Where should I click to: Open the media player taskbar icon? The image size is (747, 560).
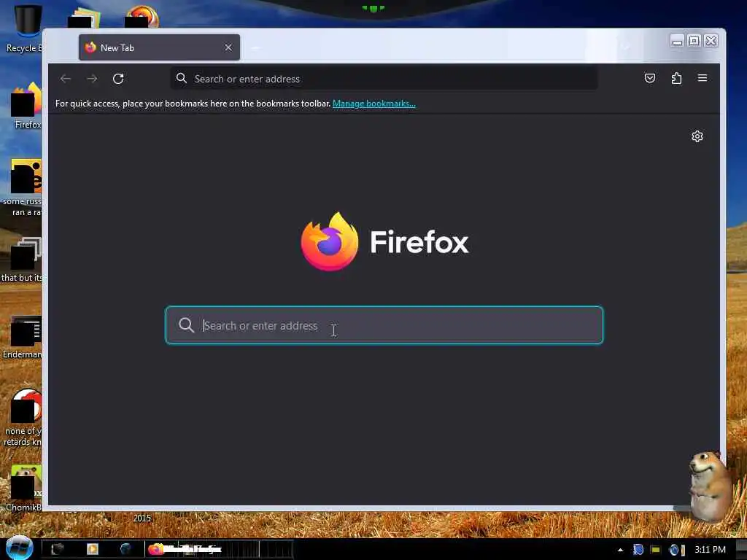pos(93,549)
